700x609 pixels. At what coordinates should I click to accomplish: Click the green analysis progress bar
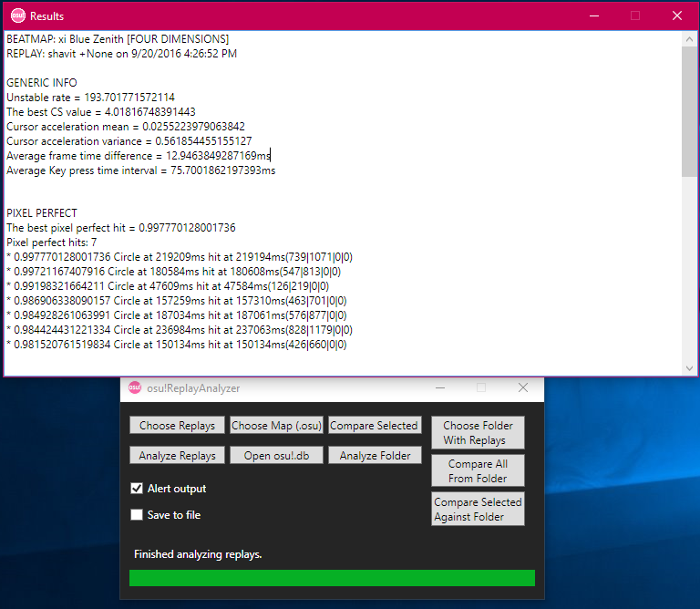coord(332,578)
